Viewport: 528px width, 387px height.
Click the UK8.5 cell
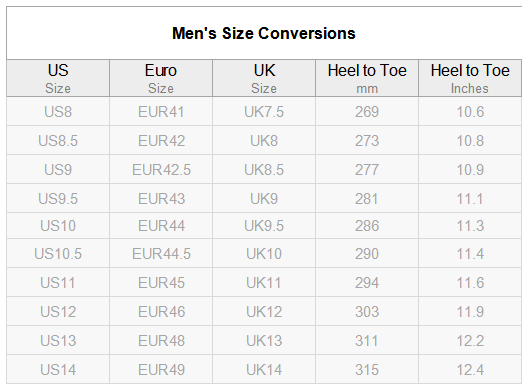[x=264, y=169]
